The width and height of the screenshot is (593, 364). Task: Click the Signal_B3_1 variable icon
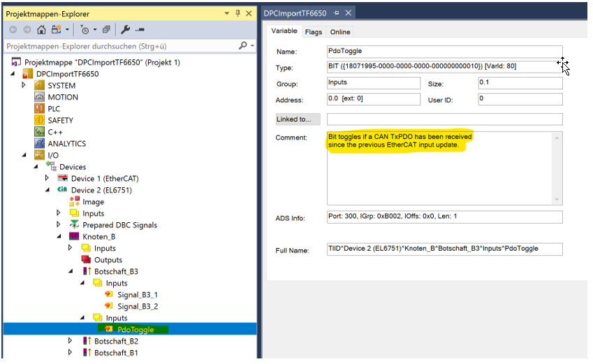[x=109, y=294]
